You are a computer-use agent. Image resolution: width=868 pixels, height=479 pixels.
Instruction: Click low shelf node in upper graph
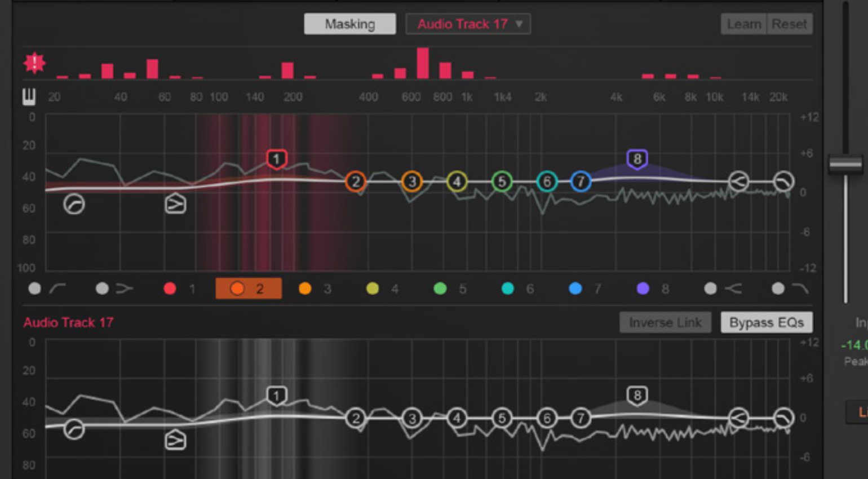click(x=175, y=204)
